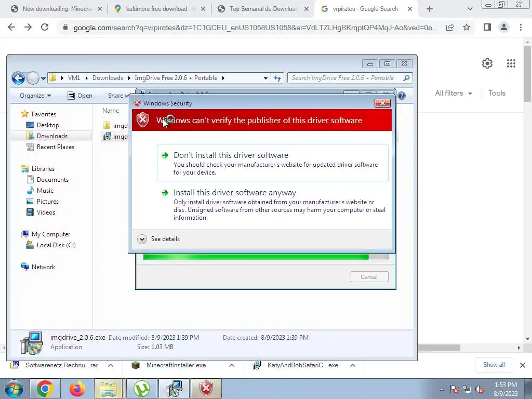Click Open in Explorer toolbar
Image resolution: width=532 pixels, height=399 pixels.
[x=80, y=96]
